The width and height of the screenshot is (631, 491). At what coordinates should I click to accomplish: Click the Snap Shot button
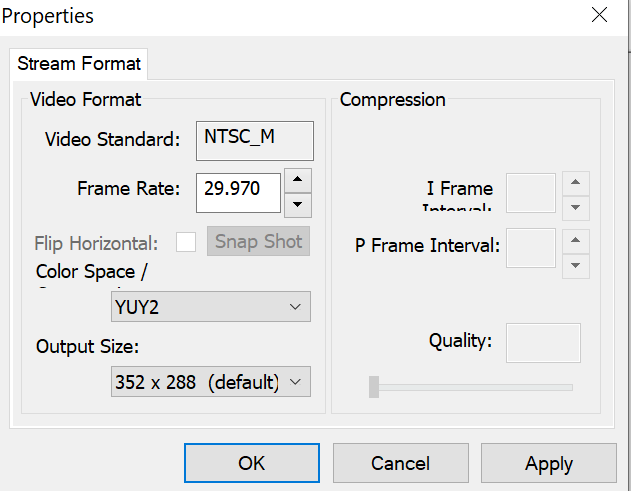(x=259, y=242)
